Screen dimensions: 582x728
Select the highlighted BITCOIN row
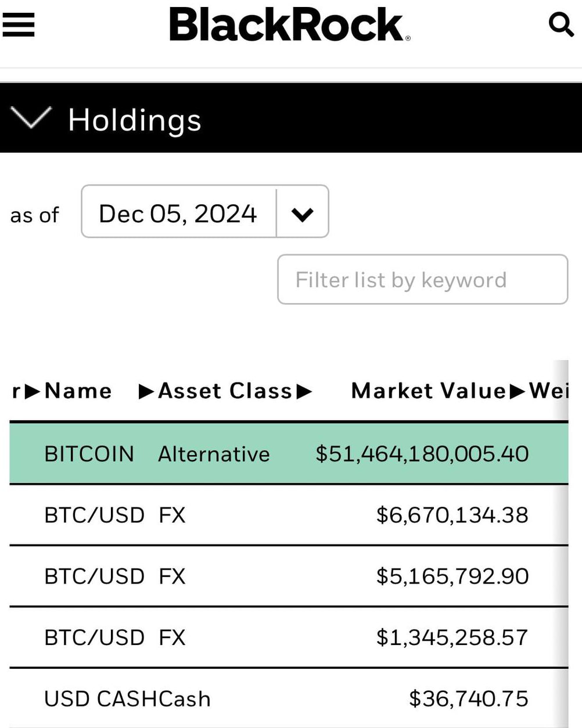(289, 453)
